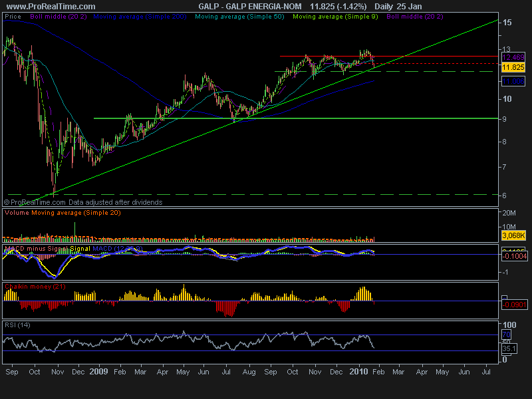Select Boll middle legend after Simple 9
Screen dimensions: 532x399
[414, 17]
